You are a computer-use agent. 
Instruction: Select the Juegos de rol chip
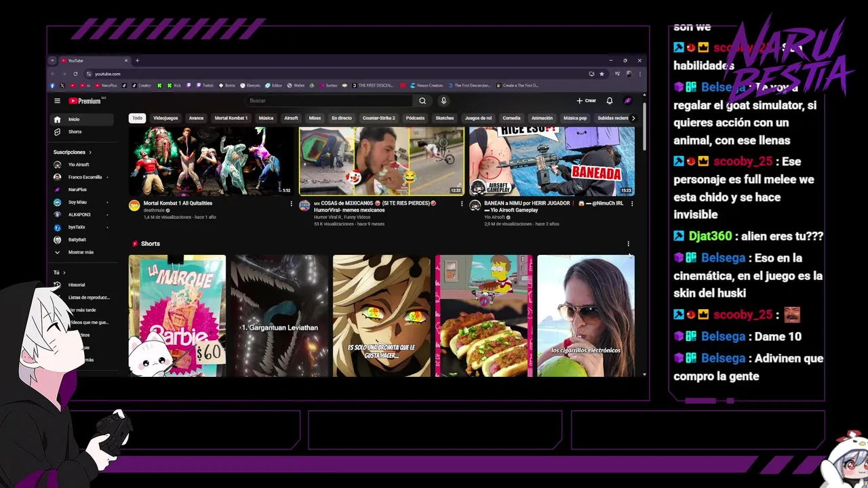[478, 118]
